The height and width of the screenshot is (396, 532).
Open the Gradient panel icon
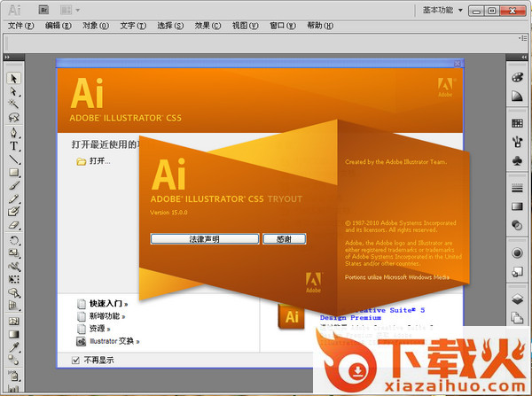click(x=517, y=206)
